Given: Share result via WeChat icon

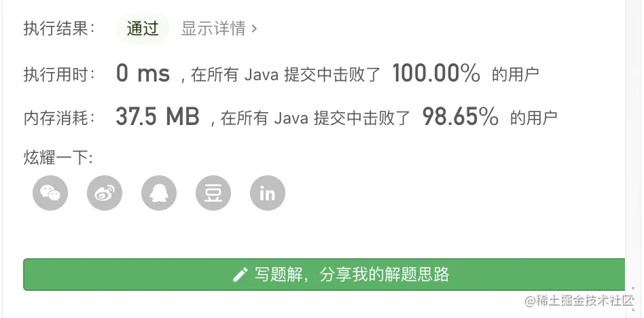Looking at the screenshot, I should click(50, 193).
